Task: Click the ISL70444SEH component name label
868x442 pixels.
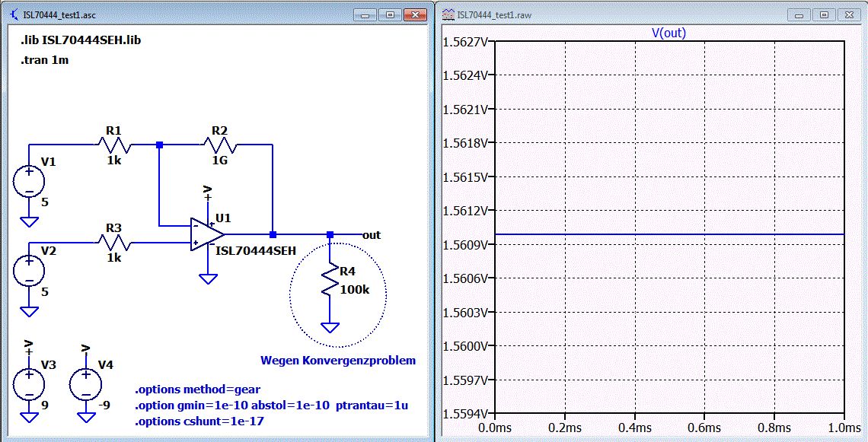Action: tap(256, 252)
